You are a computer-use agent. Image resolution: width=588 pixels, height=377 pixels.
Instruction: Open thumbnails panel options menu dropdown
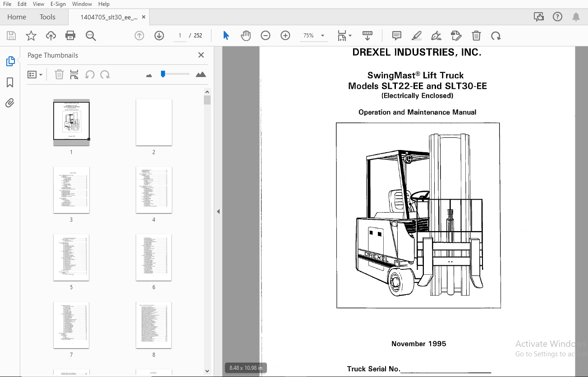(x=35, y=74)
